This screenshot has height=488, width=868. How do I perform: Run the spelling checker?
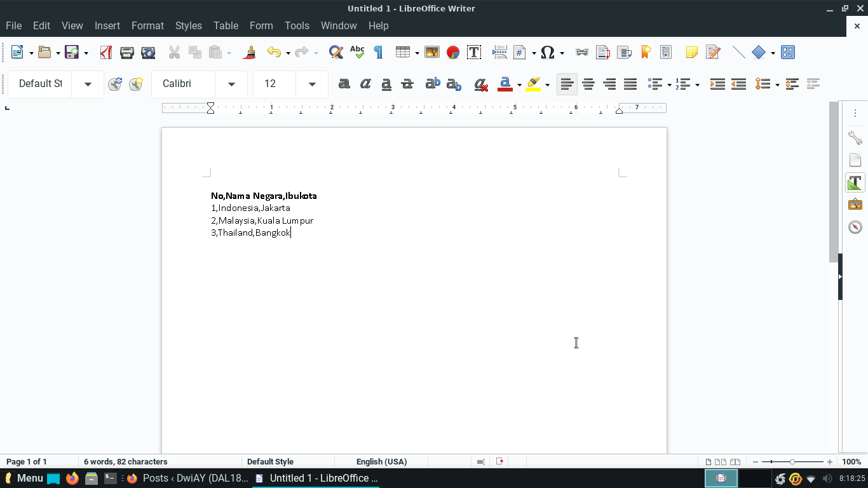point(357,52)
